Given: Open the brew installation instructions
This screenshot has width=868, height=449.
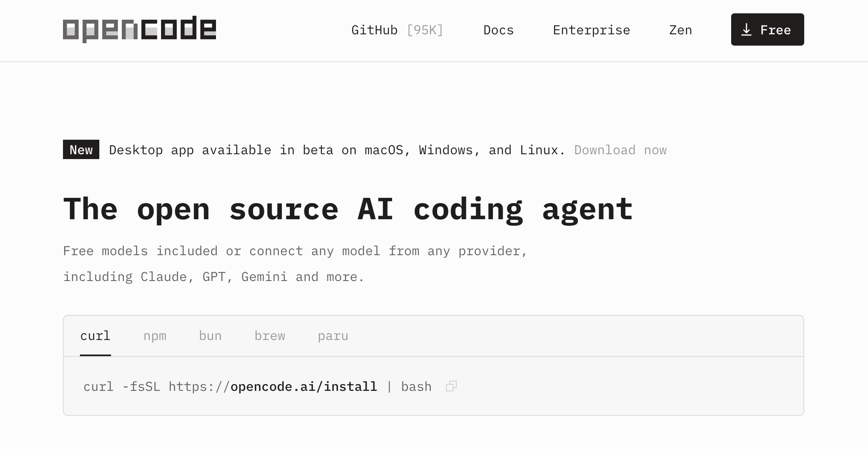Looking at the screenshot, I should click(270, 336).
